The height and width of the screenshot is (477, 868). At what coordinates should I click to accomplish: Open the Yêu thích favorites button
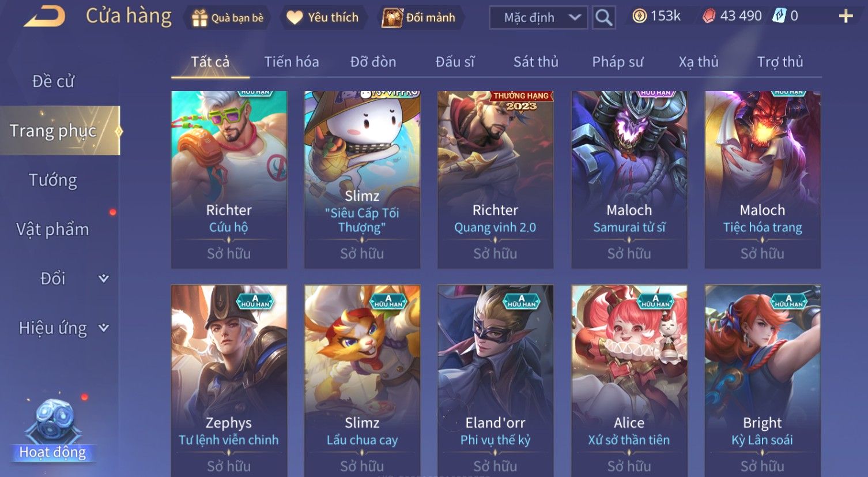pyautogui.click(x=323, y=18)
